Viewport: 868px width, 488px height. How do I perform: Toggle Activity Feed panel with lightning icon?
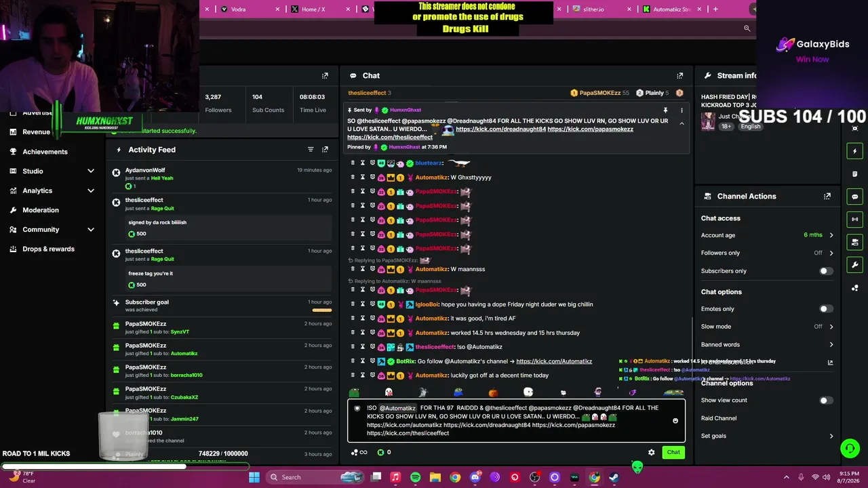point(854,151)
